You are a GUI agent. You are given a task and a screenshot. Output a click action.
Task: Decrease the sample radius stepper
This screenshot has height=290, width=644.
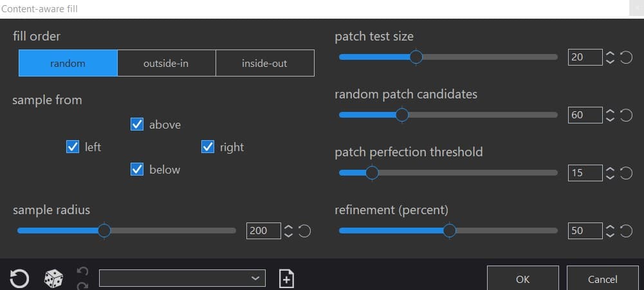coord(289,235)
